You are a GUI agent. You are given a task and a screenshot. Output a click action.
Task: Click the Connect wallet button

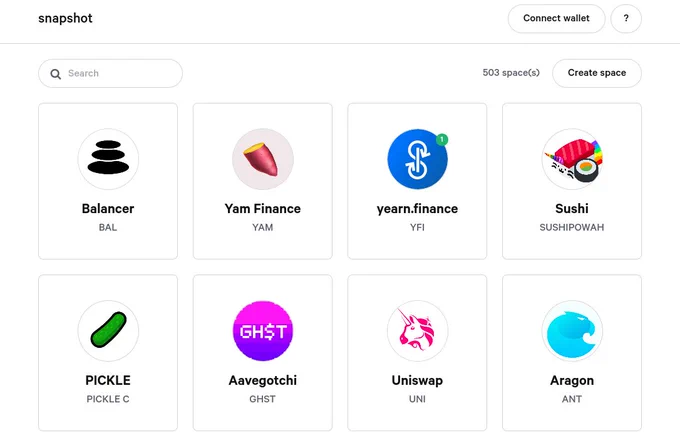coord(556,18)
